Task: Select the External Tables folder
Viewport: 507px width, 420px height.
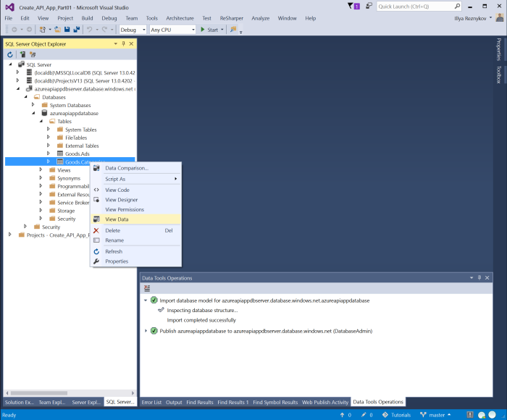Action: [x=82, y=146]
